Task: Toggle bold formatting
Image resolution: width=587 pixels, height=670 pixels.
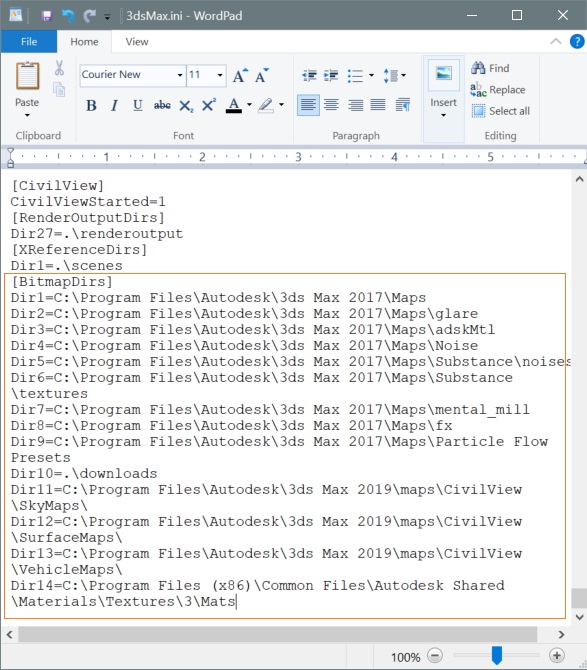Action: click(x=91, y=105)
